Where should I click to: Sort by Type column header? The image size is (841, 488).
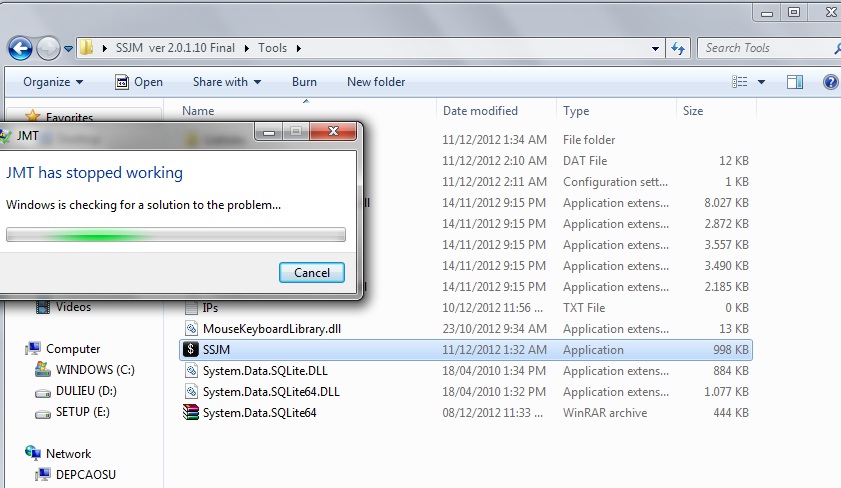pos(576,111)
